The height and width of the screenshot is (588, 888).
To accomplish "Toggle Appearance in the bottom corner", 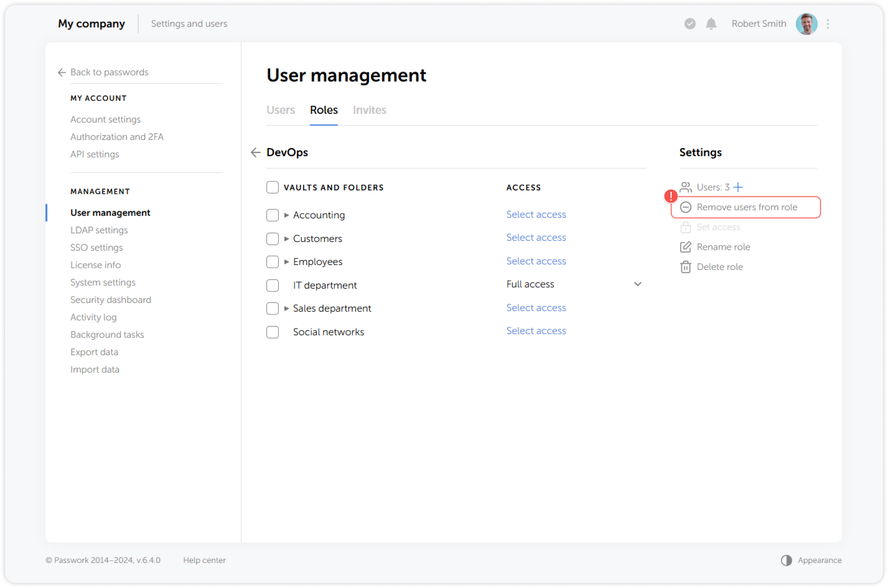I will (811, 560).
